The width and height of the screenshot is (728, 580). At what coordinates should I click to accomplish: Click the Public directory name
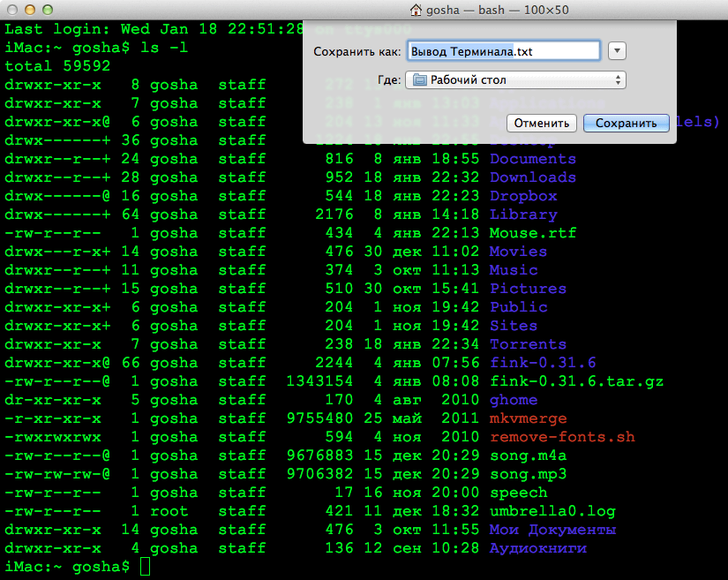coord(519,307)
